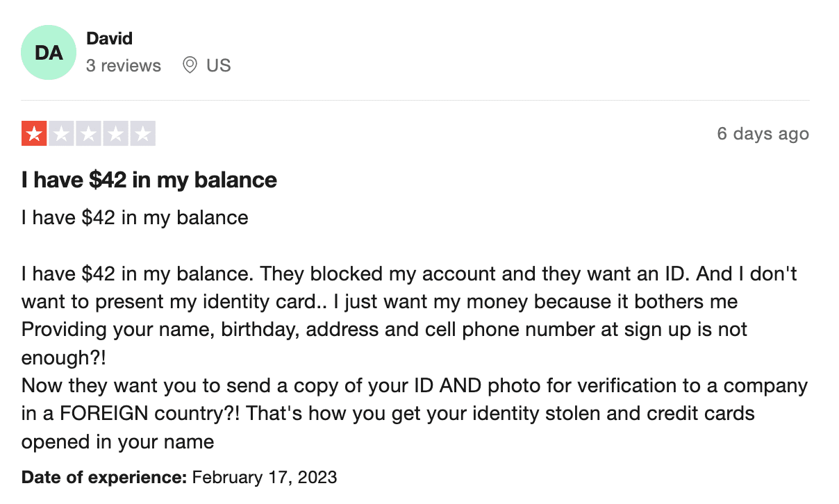The width and height of the screenshot is (839, 504).
Task: Click the "US" country label
Action: (x=219, y=66)
